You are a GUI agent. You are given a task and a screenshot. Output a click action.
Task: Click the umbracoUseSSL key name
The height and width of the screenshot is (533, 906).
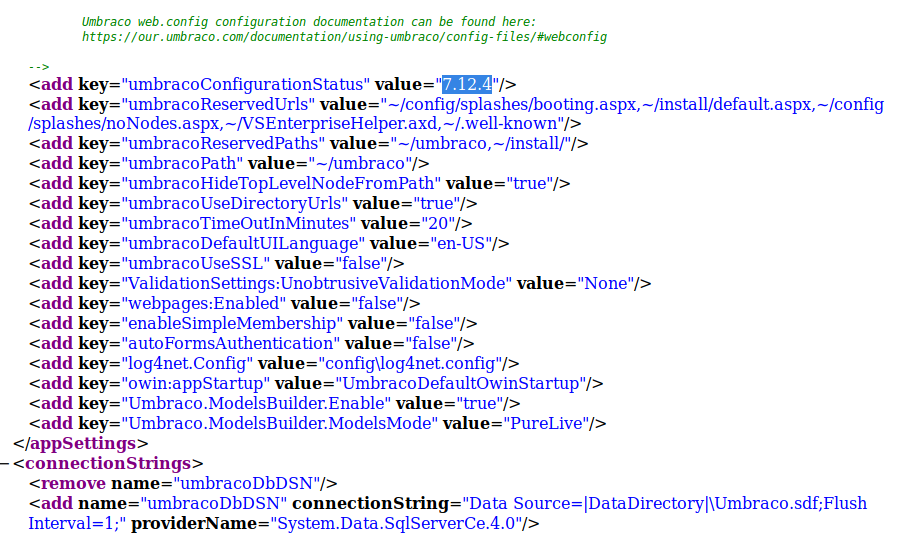[x=195, y=264]
